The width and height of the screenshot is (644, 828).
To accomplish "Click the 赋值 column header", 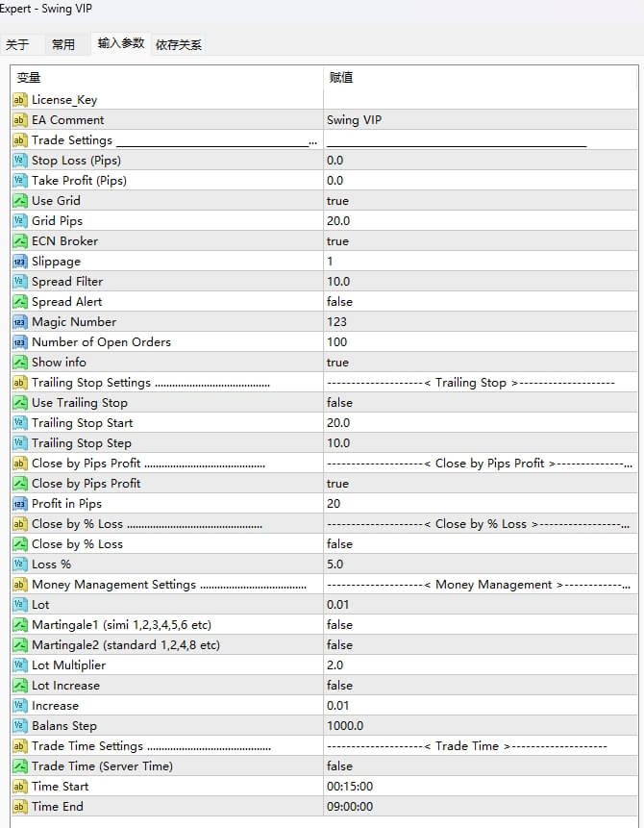I will pyautogui.click(x=340, y=77).
